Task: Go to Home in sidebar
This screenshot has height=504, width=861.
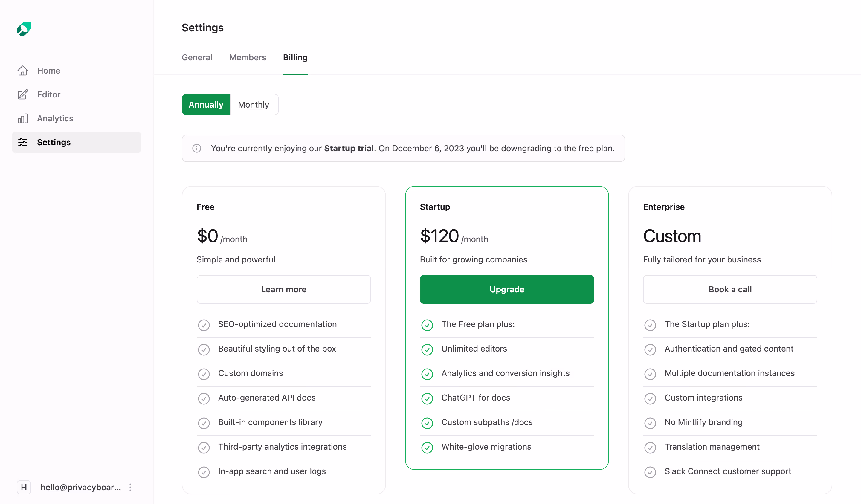Action: (77, 70)
